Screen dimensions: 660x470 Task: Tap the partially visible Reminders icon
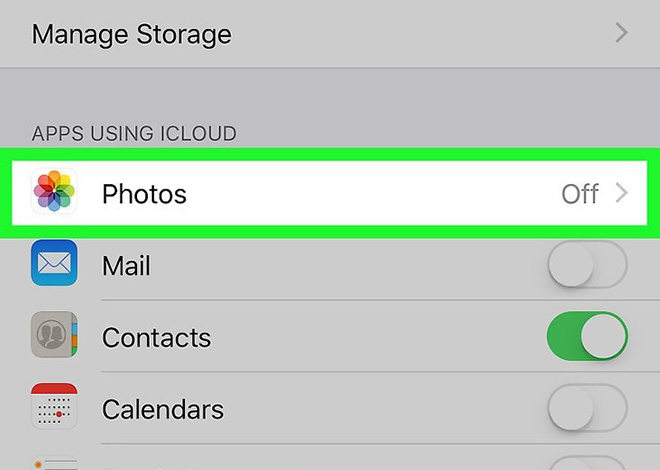[x=54, y=463]
